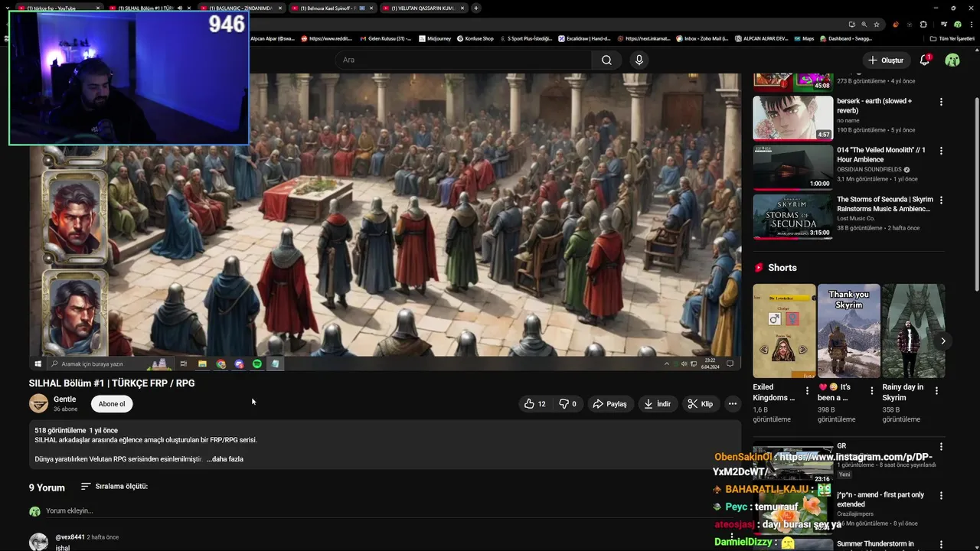The image size is (980, 551).
Task: Open berserk - earth video thumbnail
Action: tap(792, 118)
